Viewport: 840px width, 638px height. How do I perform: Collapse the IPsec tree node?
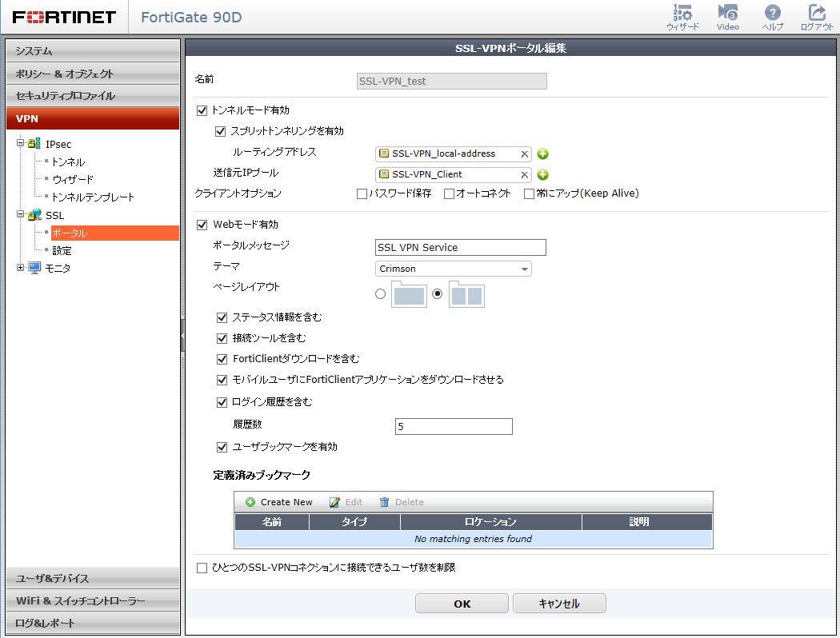tap(20, 143)
